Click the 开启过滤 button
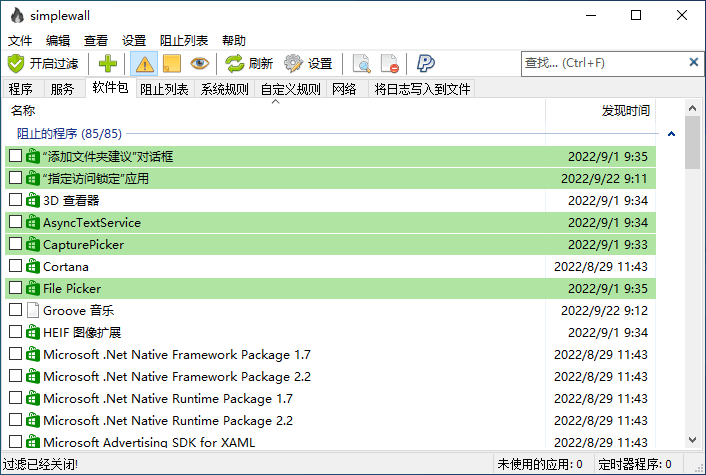The height and width of the screenshot is (475, 706). click(x=43, y=64)
